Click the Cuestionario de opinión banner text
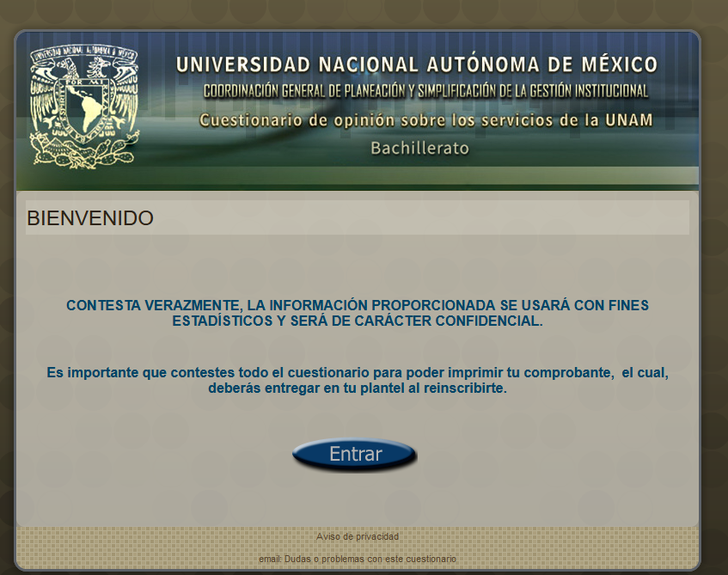728x575 pixels. (425, 120)
